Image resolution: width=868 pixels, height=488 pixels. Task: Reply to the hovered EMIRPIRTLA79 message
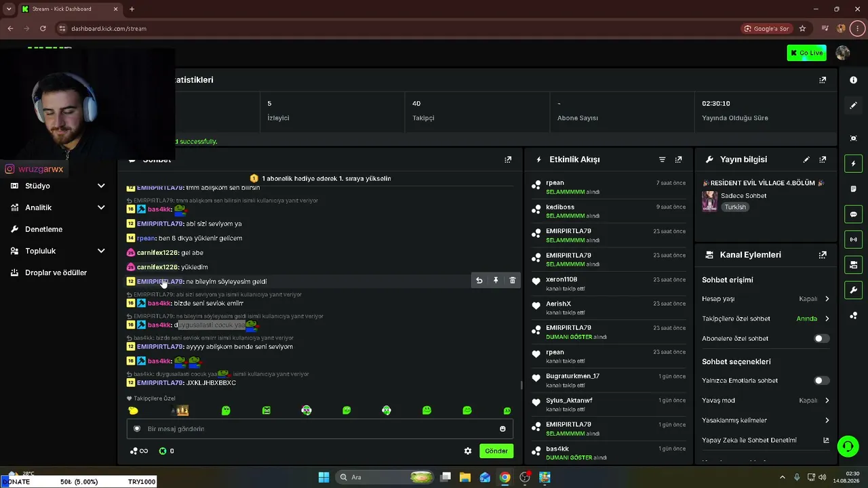(x=479, y=281)
